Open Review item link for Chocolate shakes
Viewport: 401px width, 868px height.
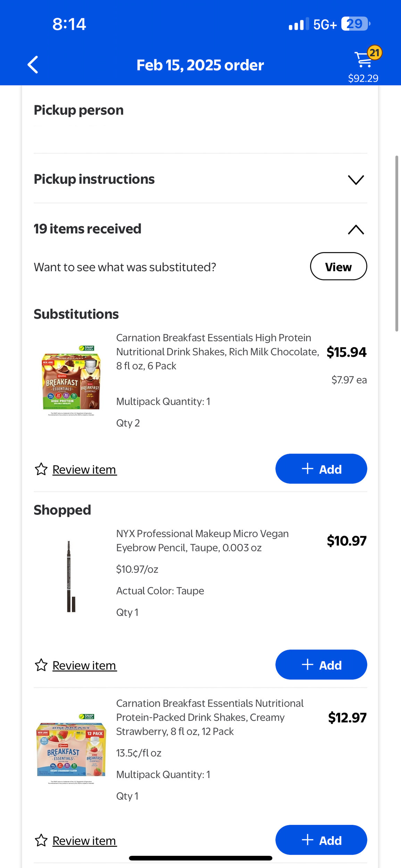click(84, 469)
